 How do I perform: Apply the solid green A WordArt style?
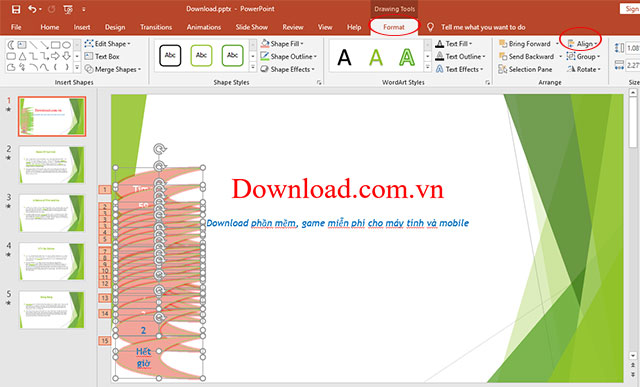[x=376, y=57]
